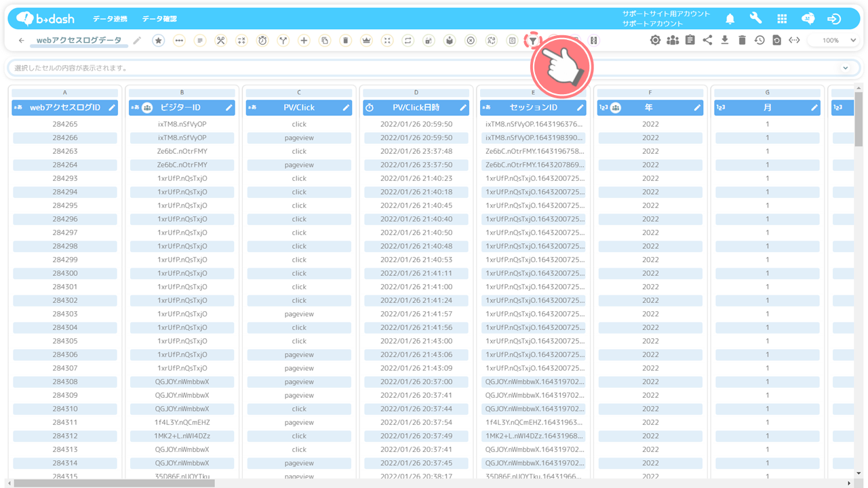Select cell 1MK2+L.nWI4DZz in column B
This screenshot has width=868, height=488.
182,436
